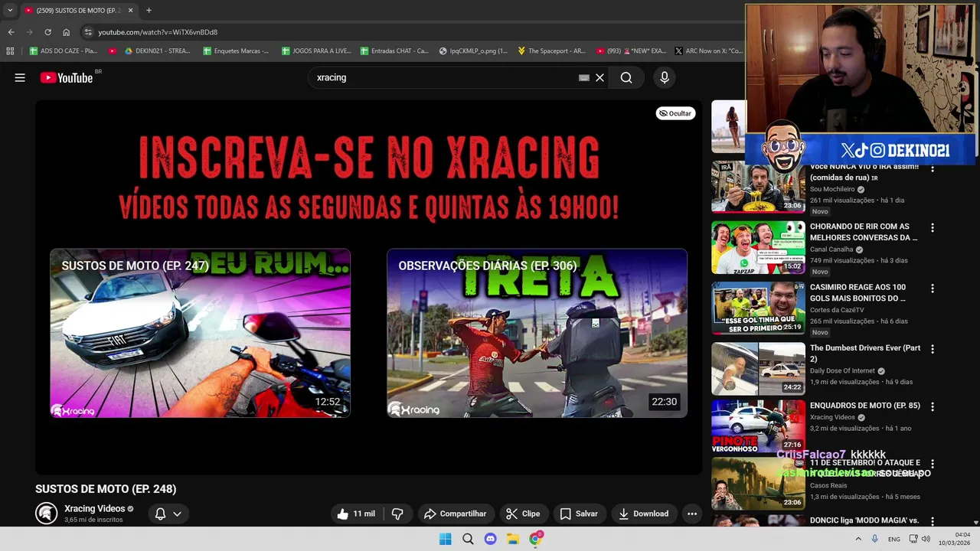Open The Spaceport bookmark
Viewport: 980px width, 551px height.
click(551, 51)
